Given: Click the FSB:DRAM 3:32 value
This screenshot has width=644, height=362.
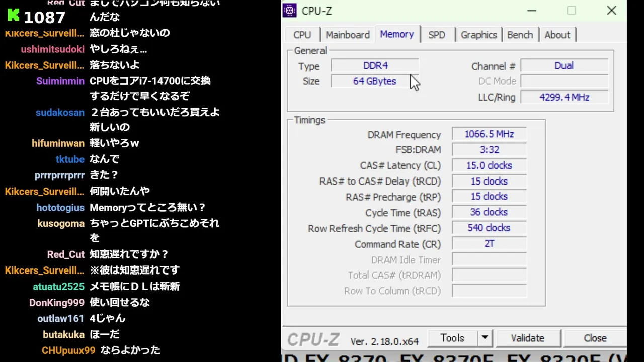Looking at the screenshot, I should tap(489, 150).
